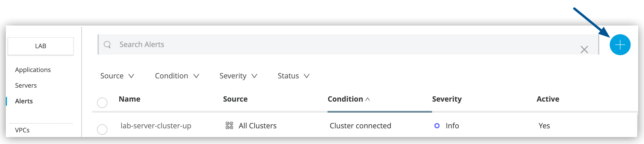The width and height of the screenshot is (644, 144).
Task: Open Applications in the sidebar
Action: tap(33, 70)
